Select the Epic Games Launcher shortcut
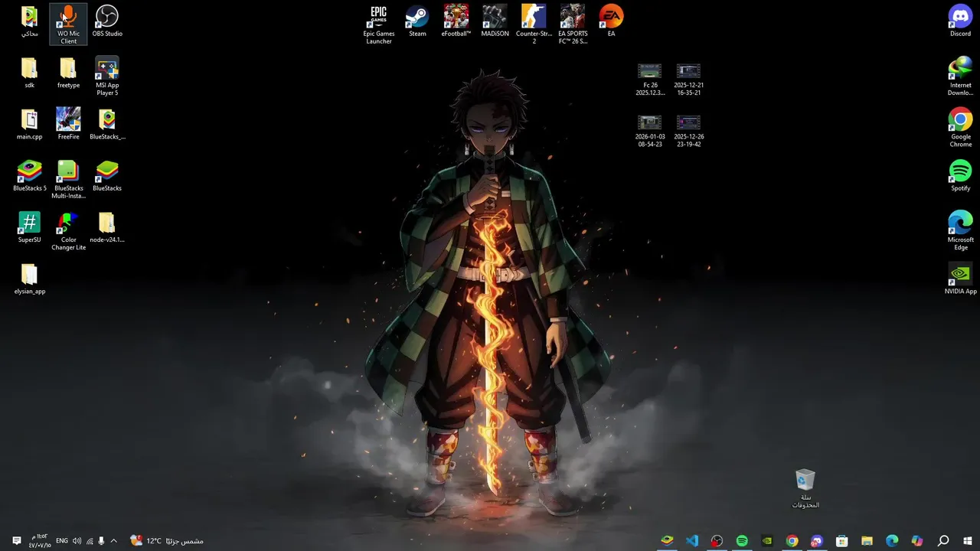This screenshot has width=980, height=551. [x=379, y=24]
